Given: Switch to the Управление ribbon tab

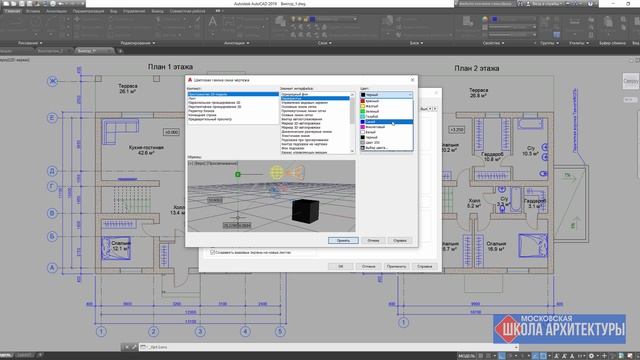Looking at the screenshot, I should [x=134, y=11].
